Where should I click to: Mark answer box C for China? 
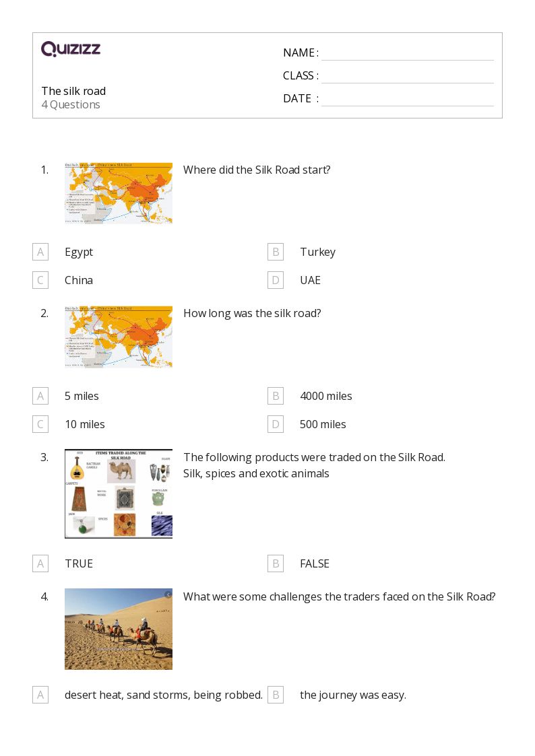pyautogui.click(x=40, y=280)
